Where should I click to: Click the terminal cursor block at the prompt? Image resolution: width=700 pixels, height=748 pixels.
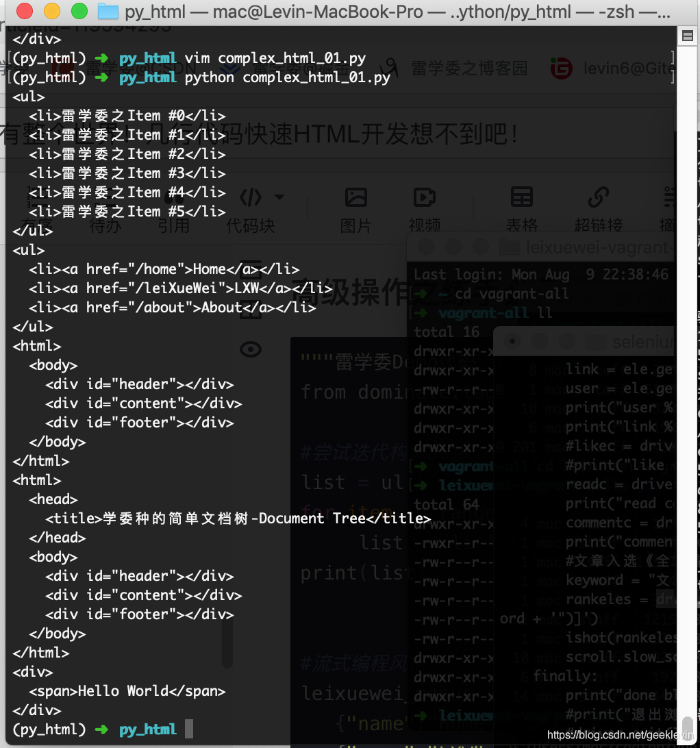[x=189, y=730]
